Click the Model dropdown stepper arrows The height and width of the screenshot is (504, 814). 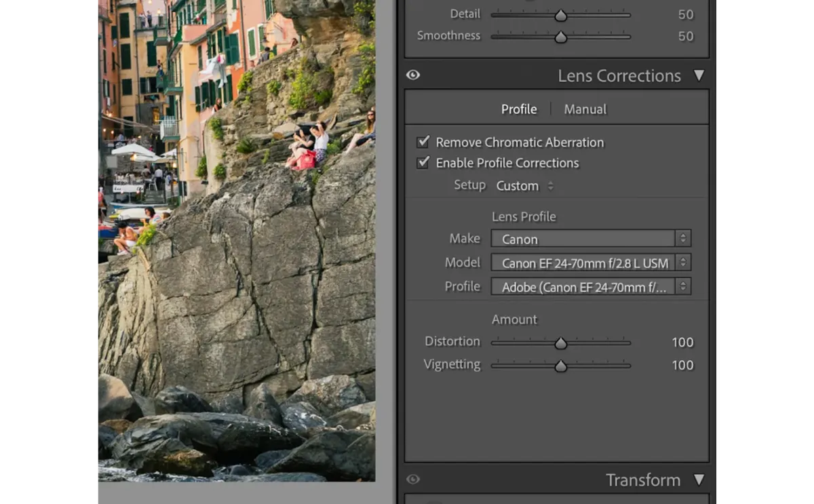(684, 262)
